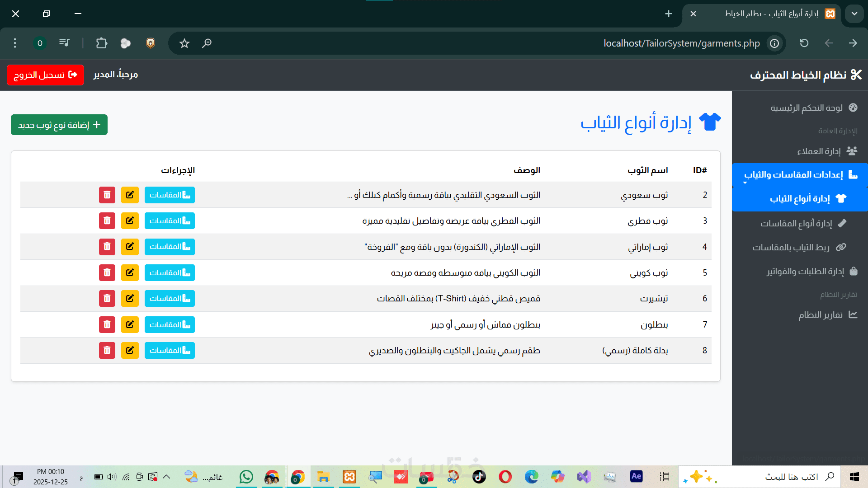Open المقاسات for the ثوب كويتي row
The image size is (868, 488).
pos(170,272)
